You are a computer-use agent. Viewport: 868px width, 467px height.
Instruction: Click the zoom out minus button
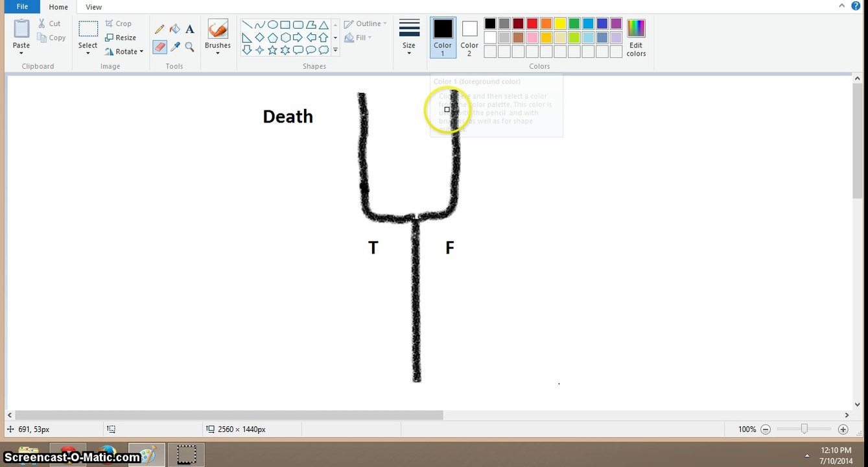[x=766, y=429]
